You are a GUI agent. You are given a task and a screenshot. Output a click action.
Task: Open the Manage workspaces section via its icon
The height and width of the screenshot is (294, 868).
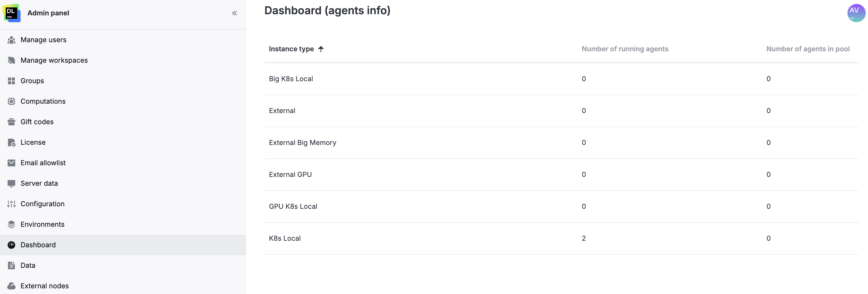point(11,60)
